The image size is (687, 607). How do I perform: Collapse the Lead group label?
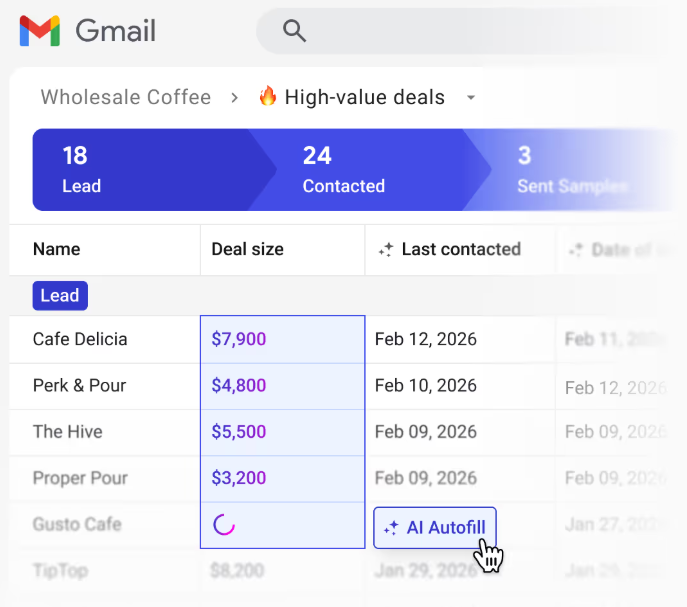[60, 296]
